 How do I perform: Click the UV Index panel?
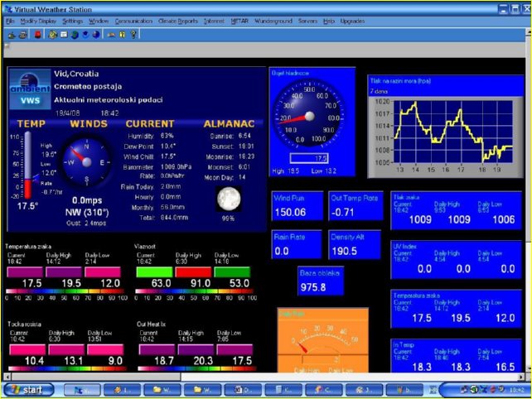(456, 260)
